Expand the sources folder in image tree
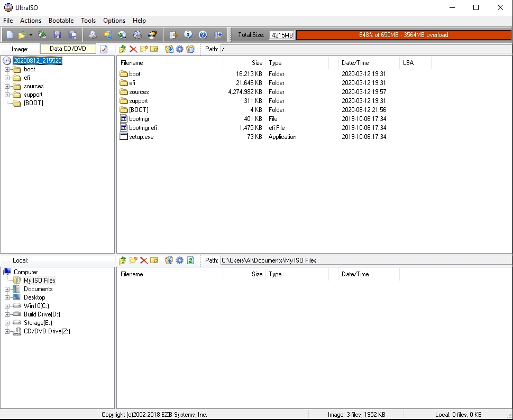This screenshot has width=513, height=420. [x=7, y=86]
